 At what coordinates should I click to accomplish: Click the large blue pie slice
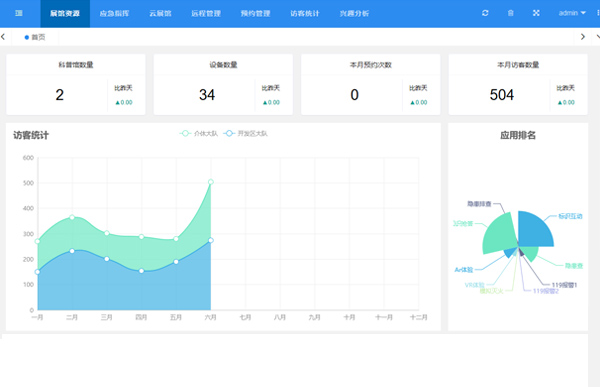pyautogui.click(x=533, y=230)
